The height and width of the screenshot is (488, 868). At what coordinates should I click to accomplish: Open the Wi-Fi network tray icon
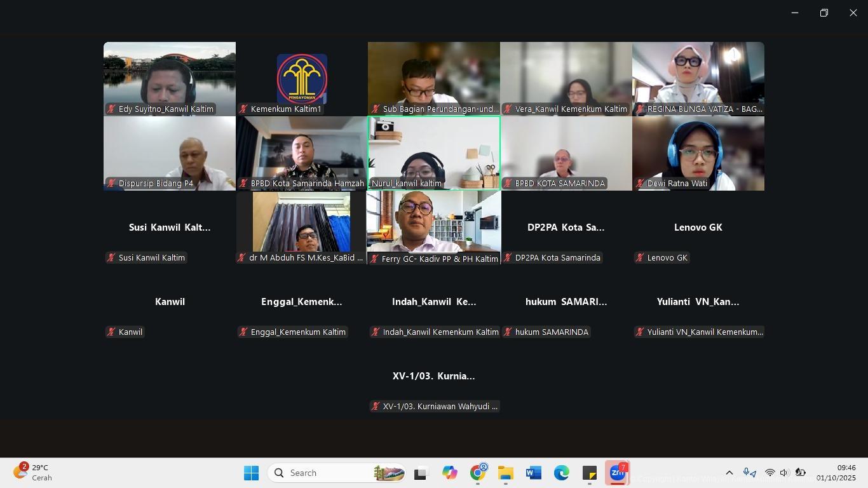tap(770, 473)
